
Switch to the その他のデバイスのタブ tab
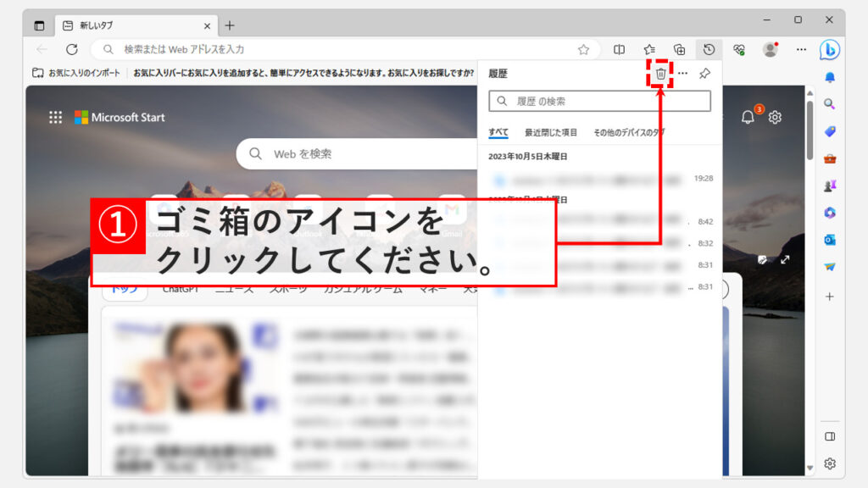630,132
